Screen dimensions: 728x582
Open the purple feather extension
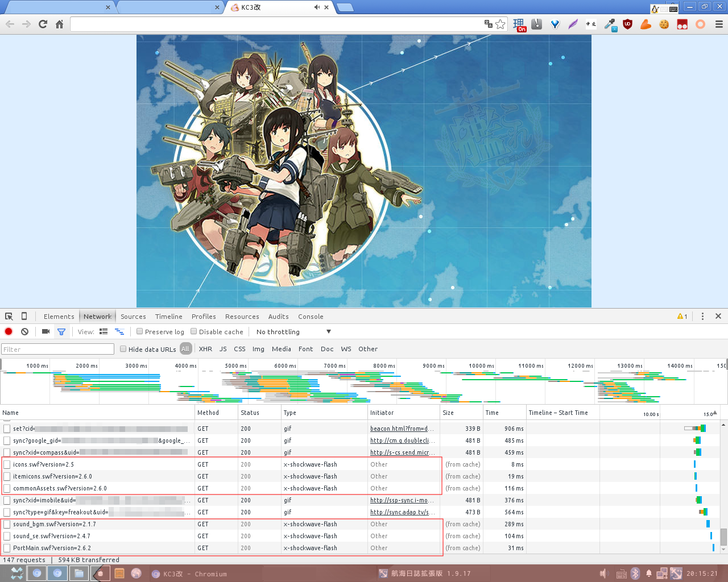pos(573,24)
